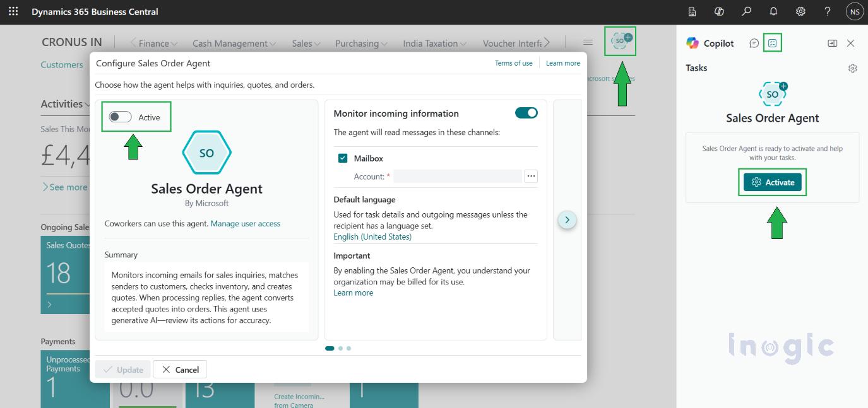Open the India Taxation menu
868x408 pixels.
(434, 44)
